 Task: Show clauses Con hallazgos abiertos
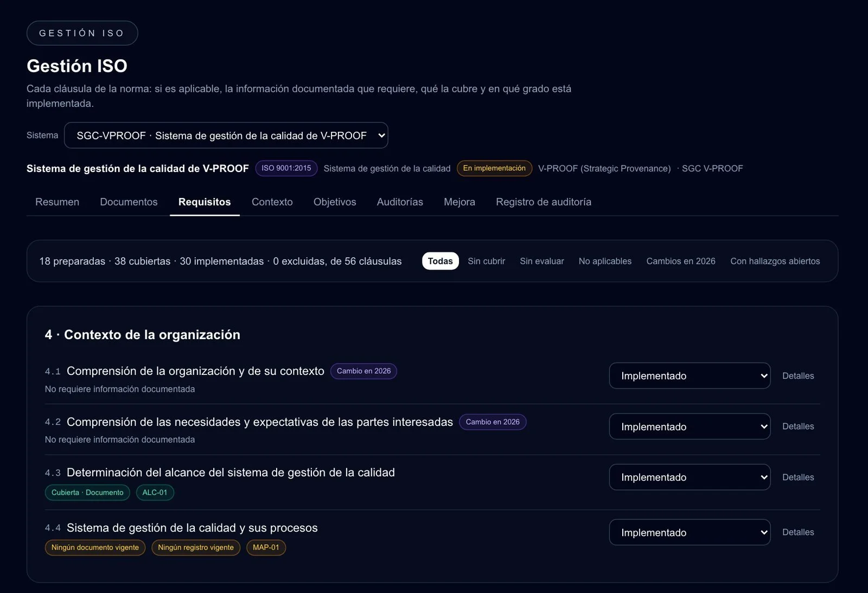[775, 261]
